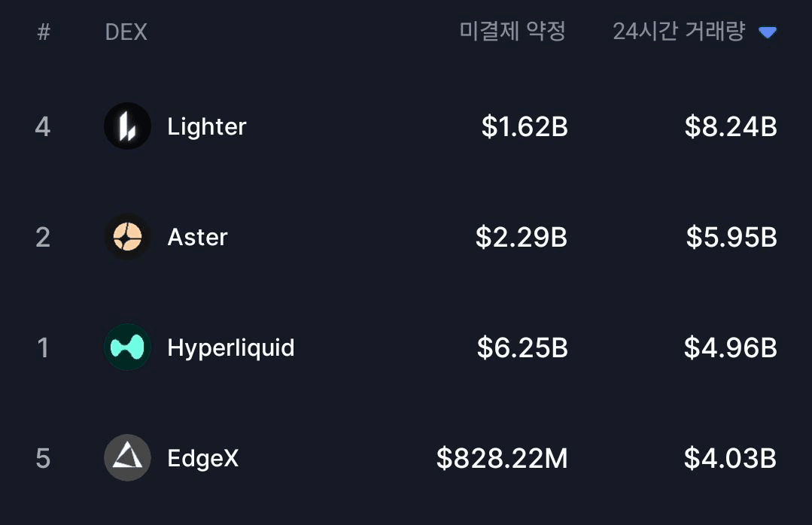This screenshot has width=812, height=525.
Task: Sort by # rank column header
Action: pyautogui.click(x=44, y=32)
